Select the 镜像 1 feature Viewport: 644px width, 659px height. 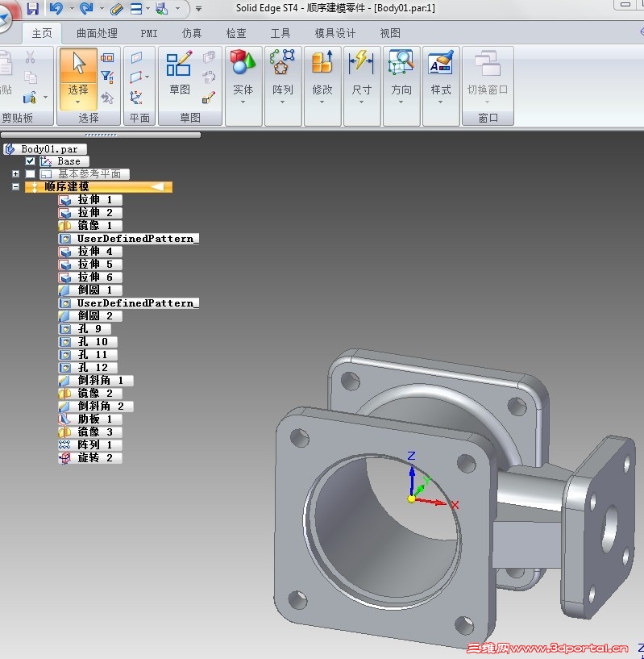click(90, 226)
